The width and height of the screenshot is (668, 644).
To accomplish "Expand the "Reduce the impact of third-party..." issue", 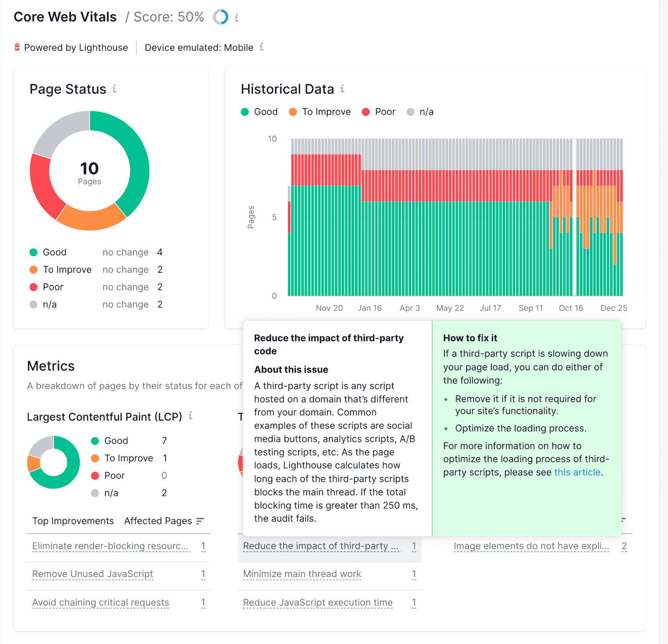I will click(321, 546).
